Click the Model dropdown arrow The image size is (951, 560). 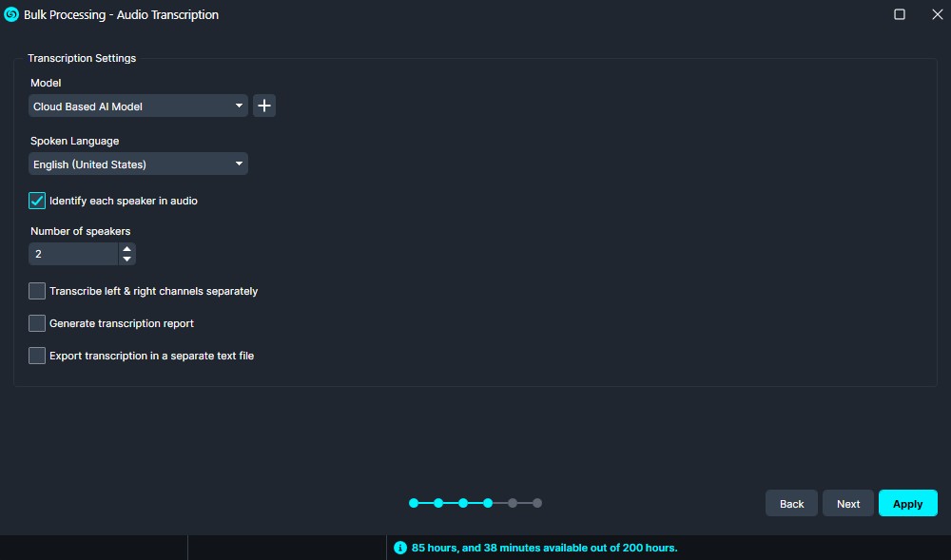tap(239, 106)
